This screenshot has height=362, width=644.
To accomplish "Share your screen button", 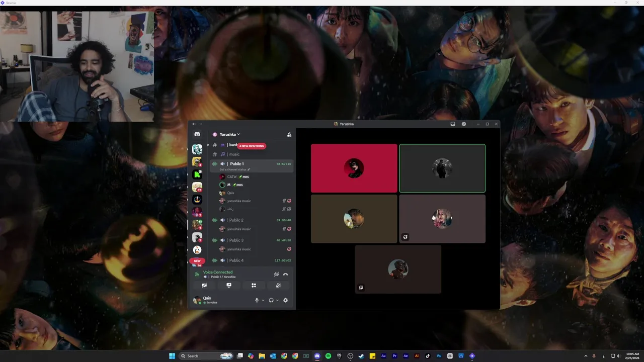I will [x=229, y=285].
